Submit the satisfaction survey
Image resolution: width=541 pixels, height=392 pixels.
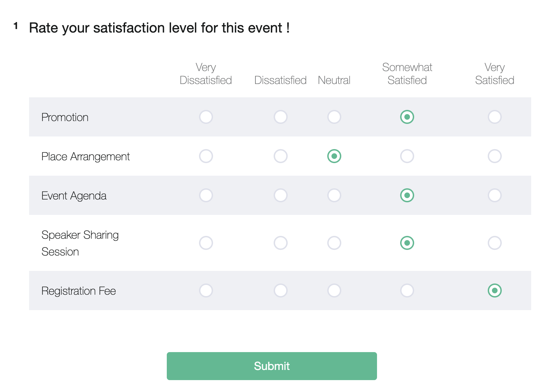click(x=272, y=366)
